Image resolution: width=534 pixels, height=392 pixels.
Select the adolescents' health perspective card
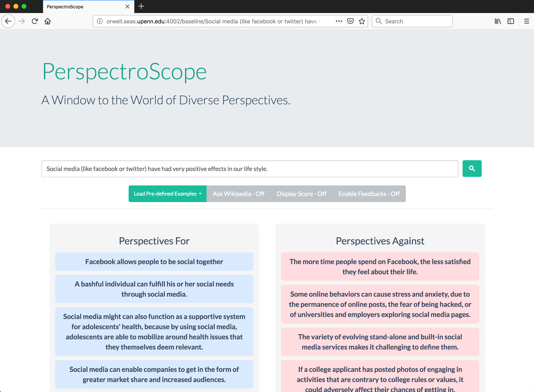click(x=154, y=331)
